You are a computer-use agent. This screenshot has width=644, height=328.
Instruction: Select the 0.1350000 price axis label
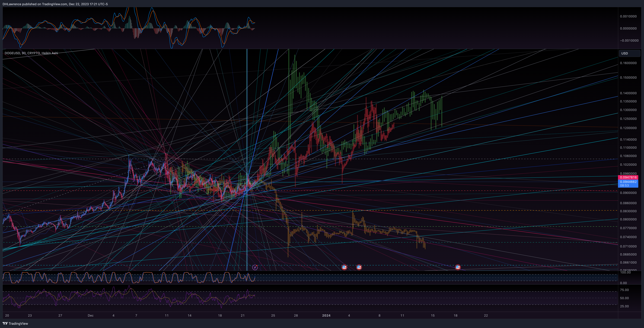coord(628,101)
